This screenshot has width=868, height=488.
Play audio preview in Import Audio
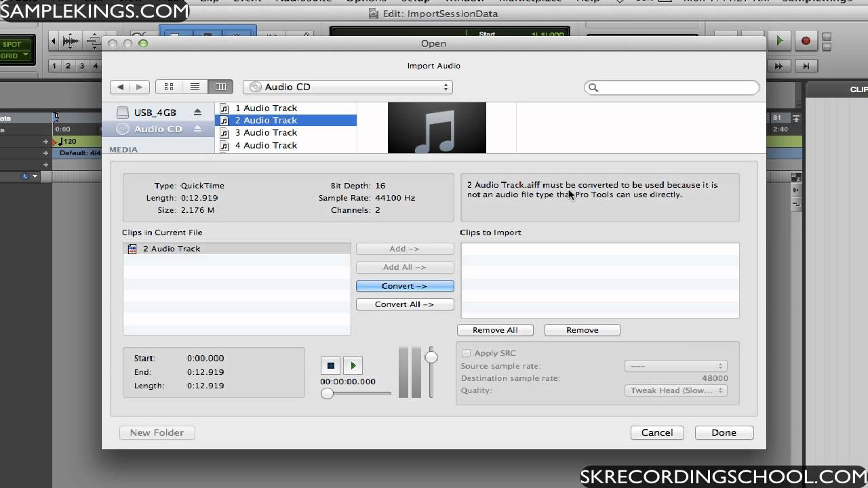pos(353,366)
